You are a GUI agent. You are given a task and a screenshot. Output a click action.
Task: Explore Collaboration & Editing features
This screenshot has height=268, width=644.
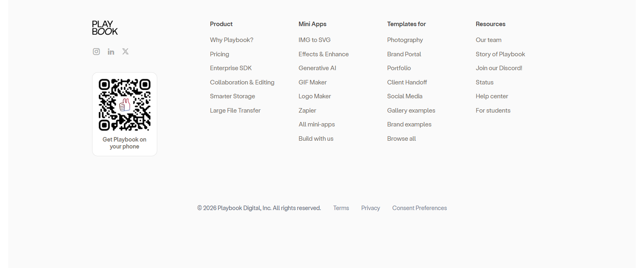pyautogui.click(x=242, y=82)
